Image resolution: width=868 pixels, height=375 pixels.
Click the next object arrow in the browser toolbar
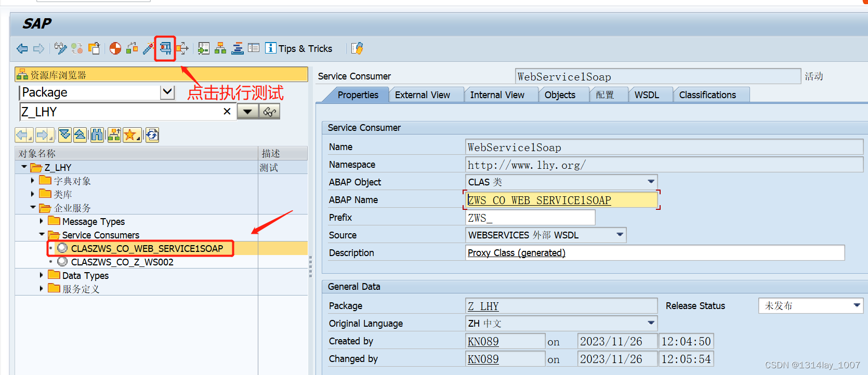click(x=45, y=136)
